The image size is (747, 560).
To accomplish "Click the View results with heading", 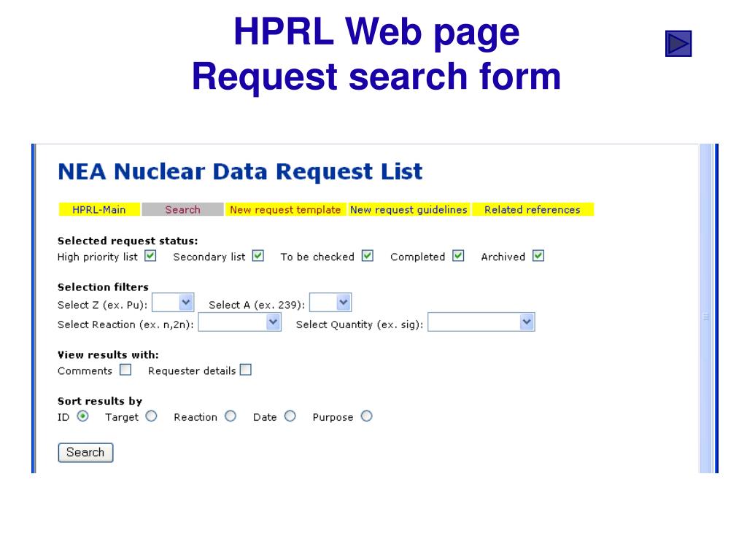I will click(108, 355).
